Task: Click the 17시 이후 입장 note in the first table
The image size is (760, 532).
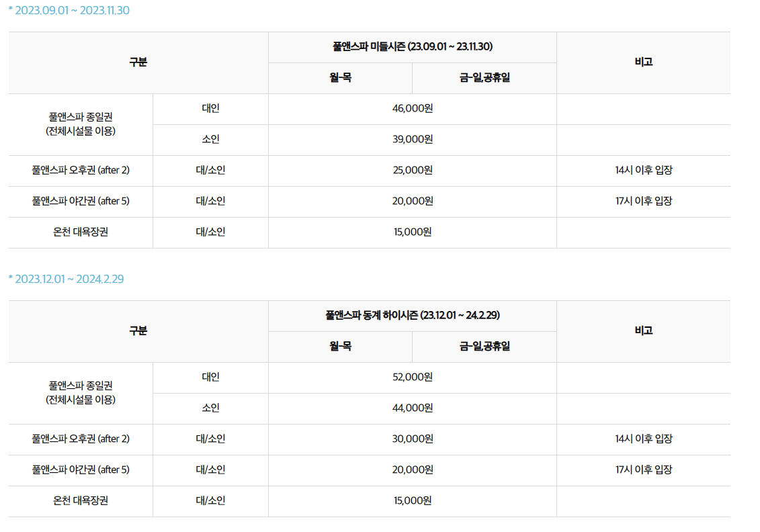Action: [x=644, y=202]
